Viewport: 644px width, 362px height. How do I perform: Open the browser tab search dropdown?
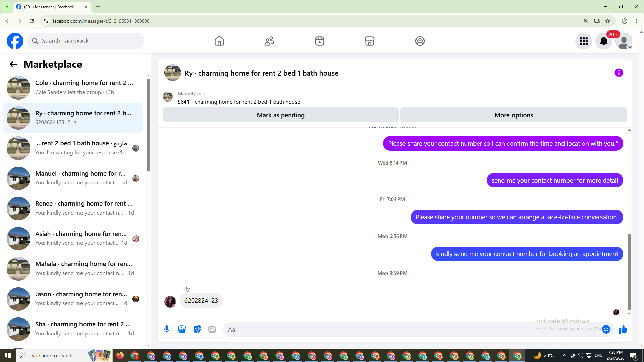pyautogui.click(x=6, y=7)
